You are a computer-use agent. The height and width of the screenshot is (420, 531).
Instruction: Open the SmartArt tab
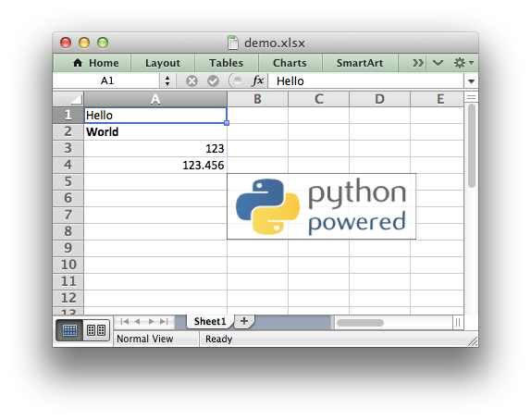coord(360,63)
